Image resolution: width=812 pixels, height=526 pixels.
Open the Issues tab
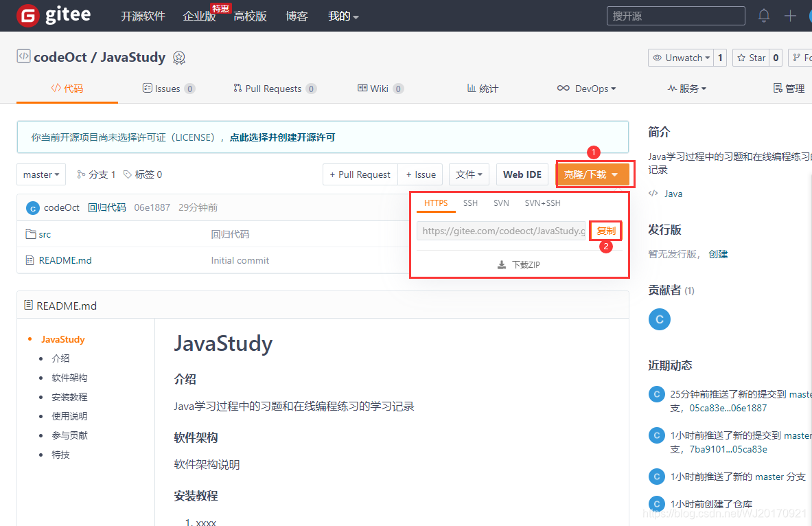(169, 89)
